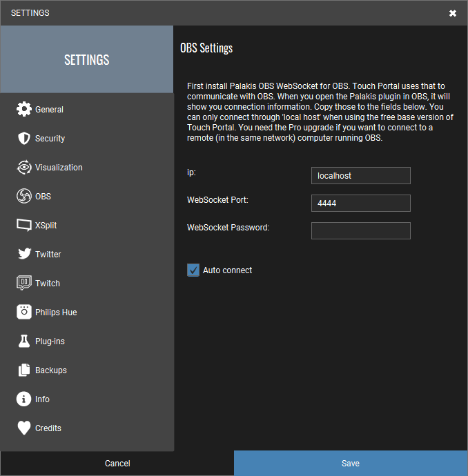Click the 'Auto connect' label text

pyautogui.click(x=228, y=270)
